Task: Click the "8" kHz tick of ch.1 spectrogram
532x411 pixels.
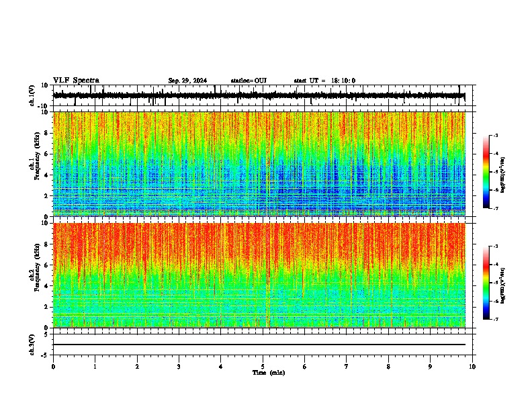Action: point(46,133)
